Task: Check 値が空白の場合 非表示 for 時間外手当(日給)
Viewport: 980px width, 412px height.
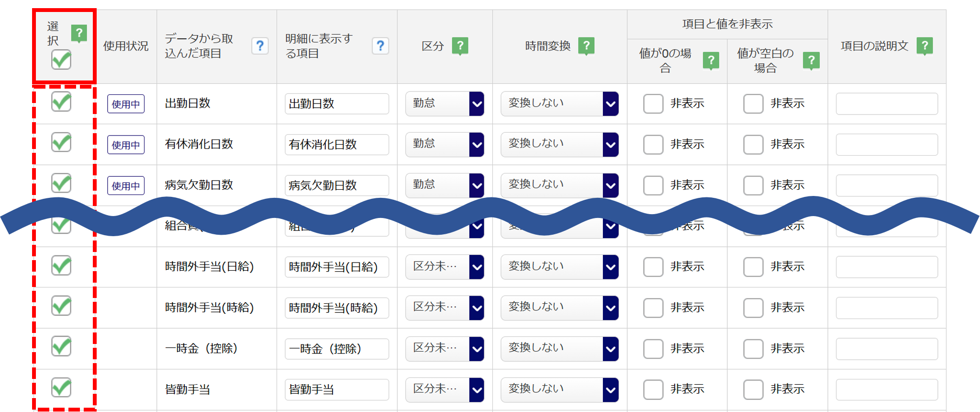Action: click(753, 267)
